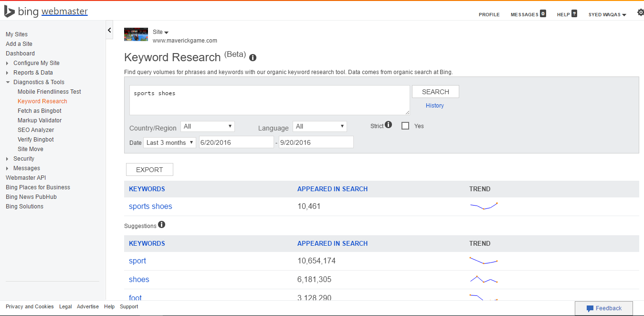The height and width of the screenshot is (316, 644).
Task: Open shoes suggestion keyword link
Action: pyautogui.click(x=139, y=280)
